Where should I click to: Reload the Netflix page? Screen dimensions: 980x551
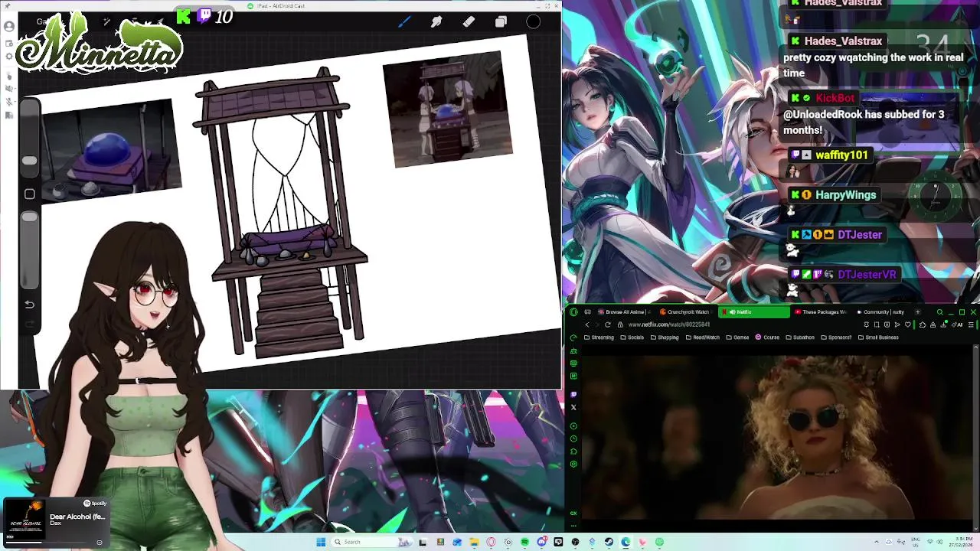pos(608,324)
